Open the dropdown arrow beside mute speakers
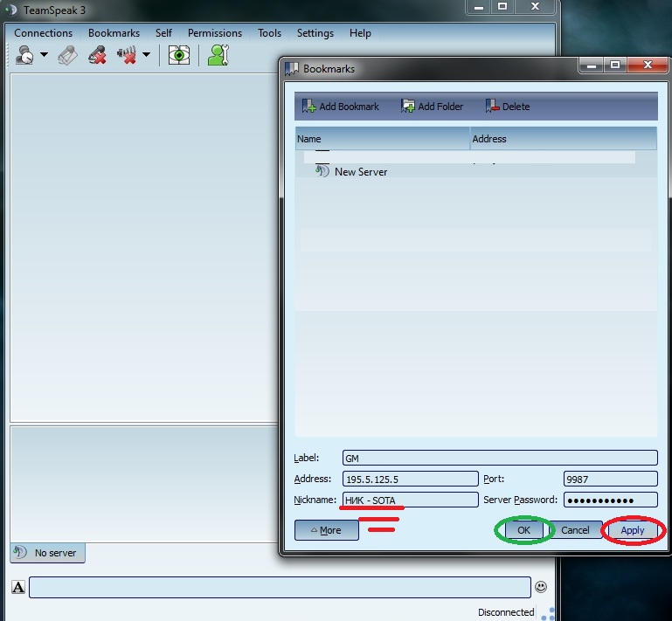Screen dimensions: 672x621 [146, 55]
